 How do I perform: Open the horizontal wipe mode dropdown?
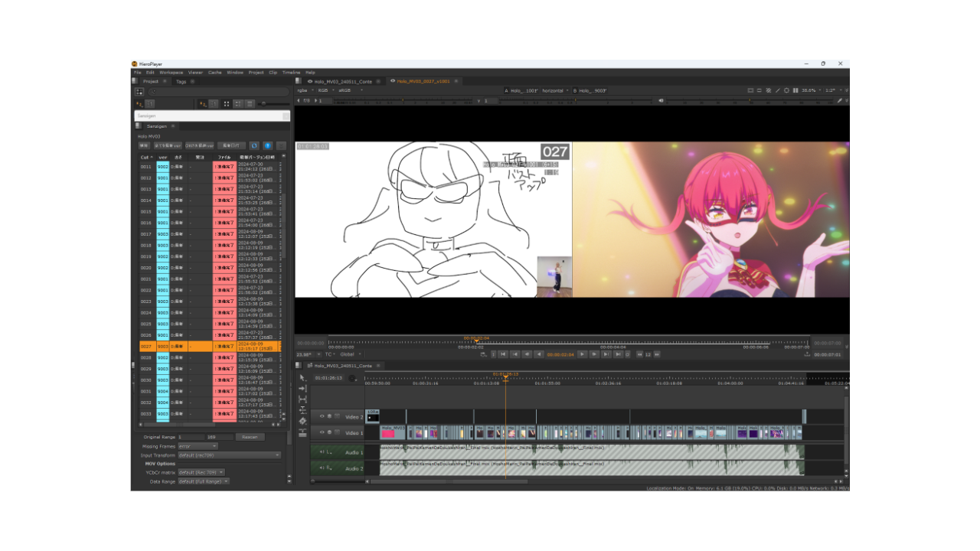(555, 90)
